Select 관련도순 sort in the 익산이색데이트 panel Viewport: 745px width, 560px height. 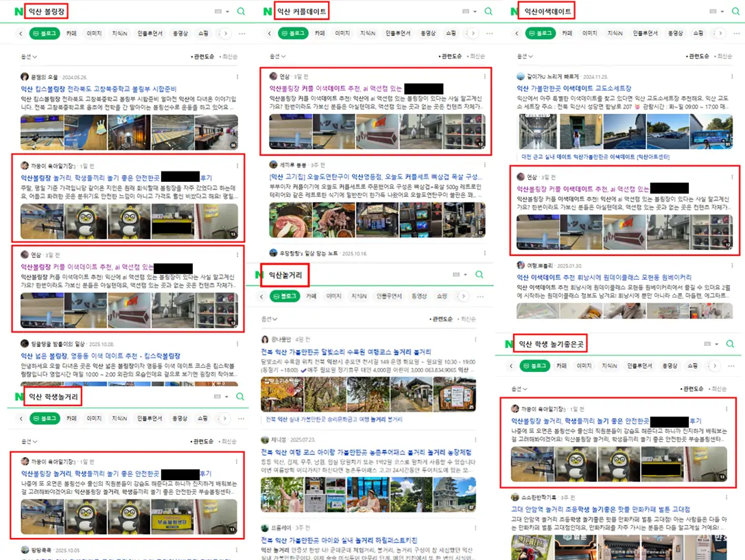pos(698,56)
